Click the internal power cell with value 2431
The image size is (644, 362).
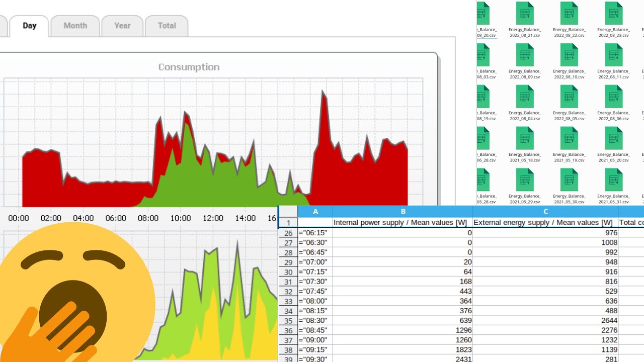pos(403,358)
